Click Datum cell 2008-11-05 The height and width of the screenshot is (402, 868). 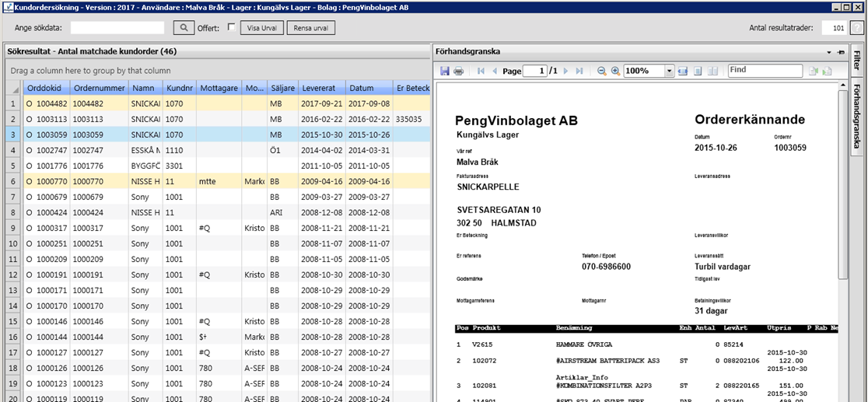pos(369,259)
